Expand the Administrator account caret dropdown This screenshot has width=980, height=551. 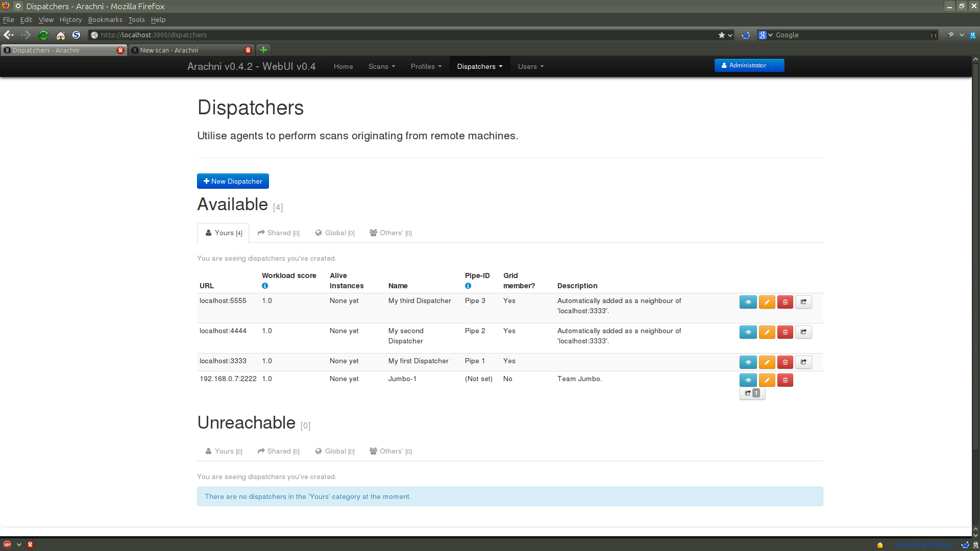(x=778, y=65)
